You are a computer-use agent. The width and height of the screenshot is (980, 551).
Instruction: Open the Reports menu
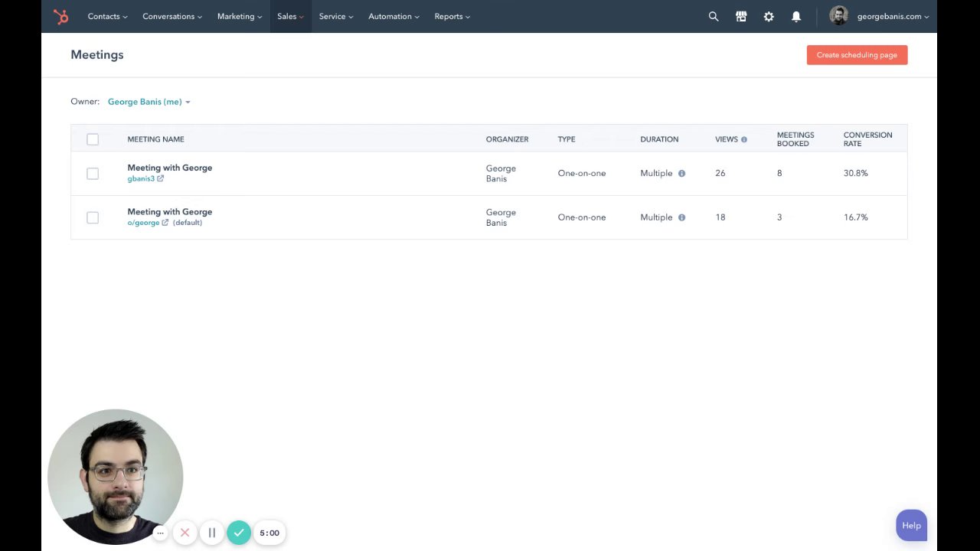pyautogui.click(x=452, y=16)
